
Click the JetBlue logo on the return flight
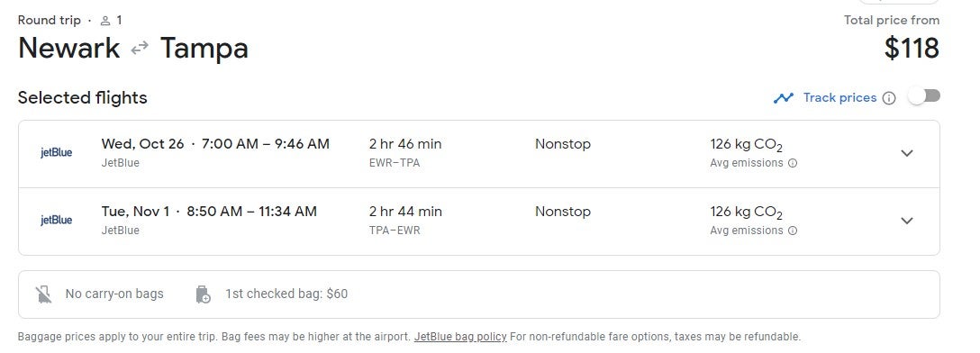tap(56, 221)
